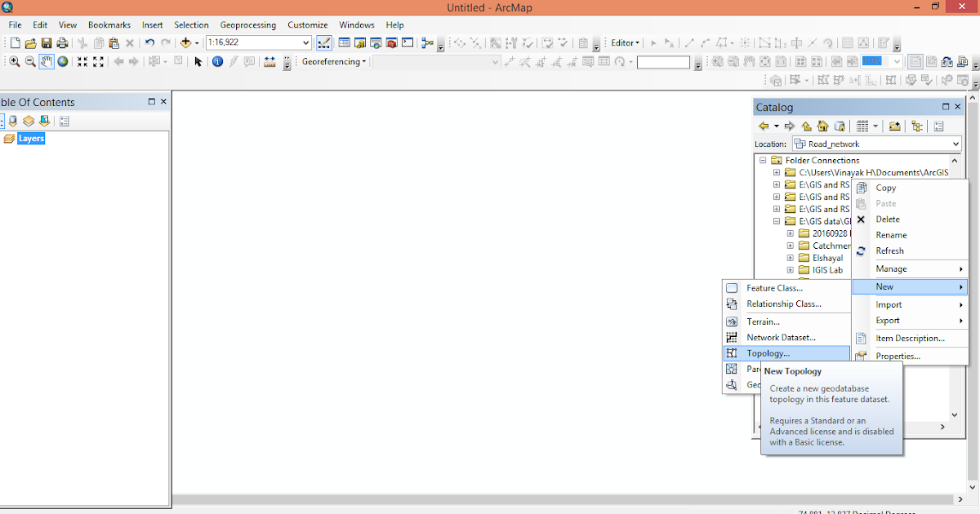Click Rename in the context menu

pyautogui.click(x=910, y=235)
